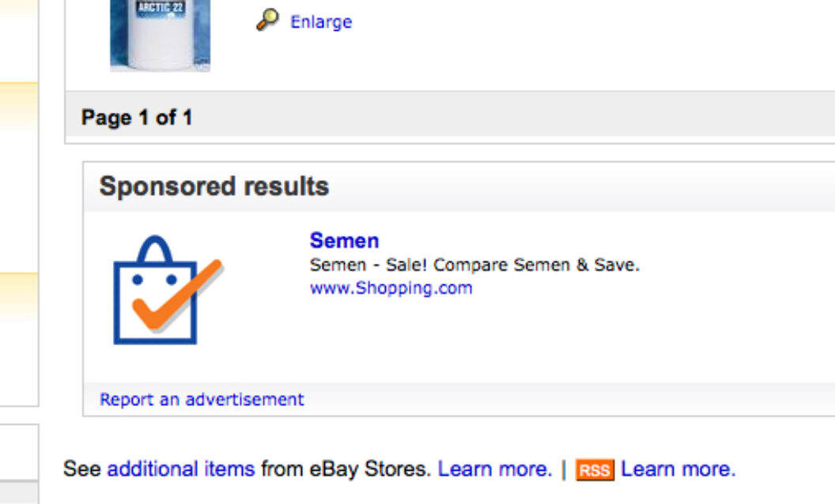Click the ad description about Compare & Save

(474, 265)
